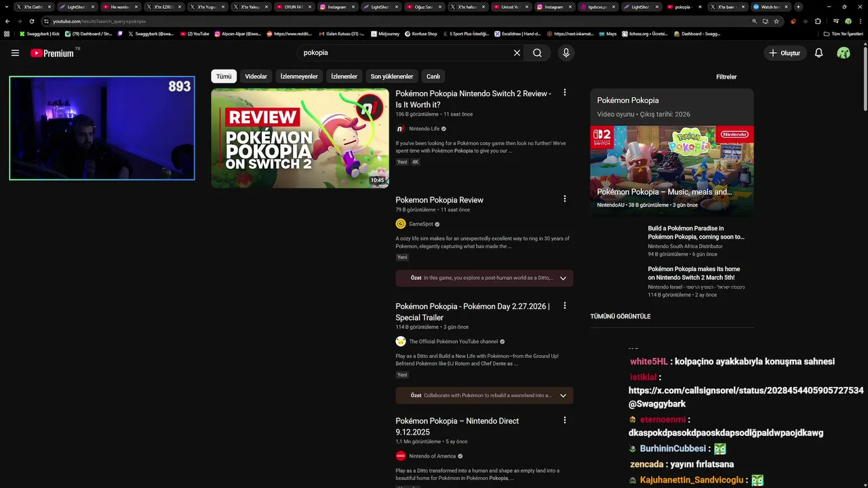Open the browser extensions puzzle icon
868x488 pixels.
(817, 21)
